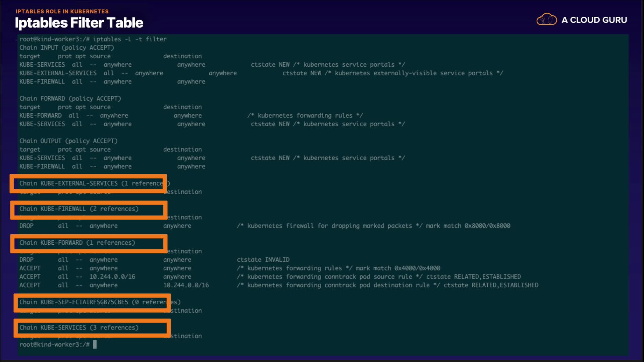This screenshot has width=644, height=362.
Task: Click the mark match 0x4000/0x4000 text
Action: 398,268
